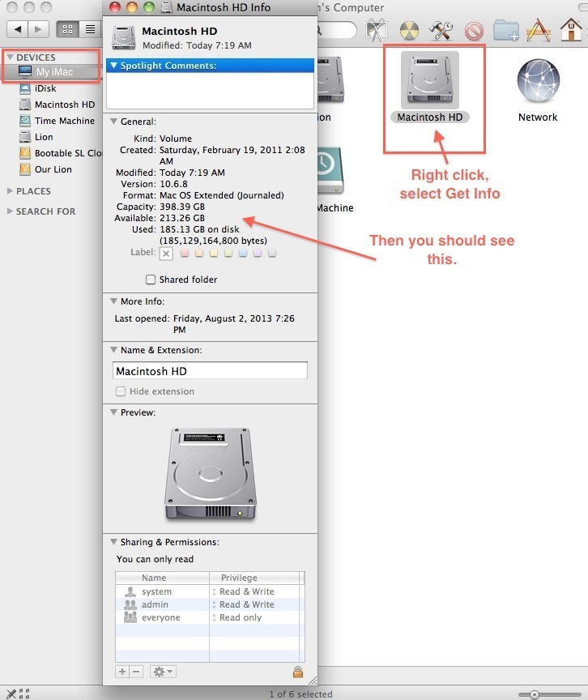This screenshot has height=700, width=588.
Task: Select My iMac in the sidebar
Action: pyautogui.click(x=53, y=72)
